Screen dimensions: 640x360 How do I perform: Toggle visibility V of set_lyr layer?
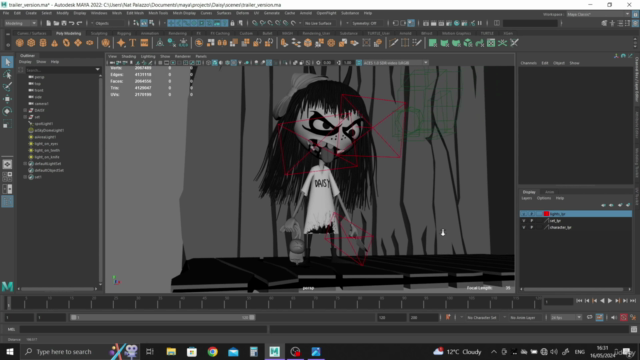tap(524, 221)
